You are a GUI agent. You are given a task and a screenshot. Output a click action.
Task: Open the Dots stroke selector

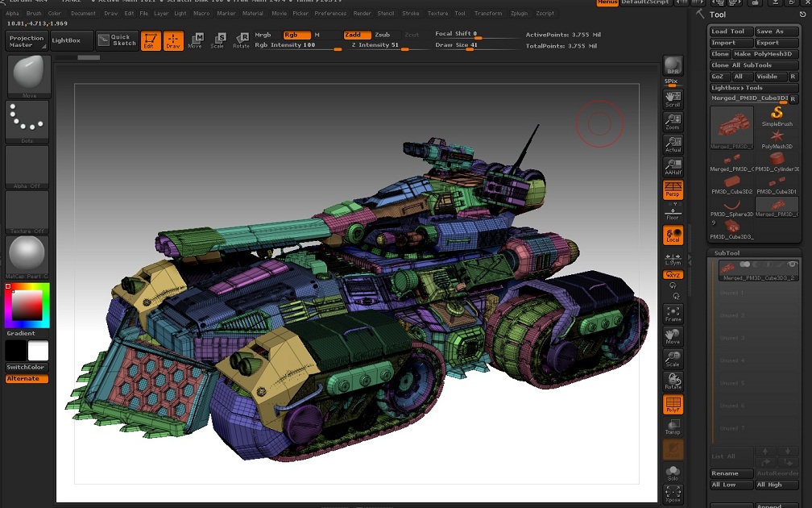[27, 122]
